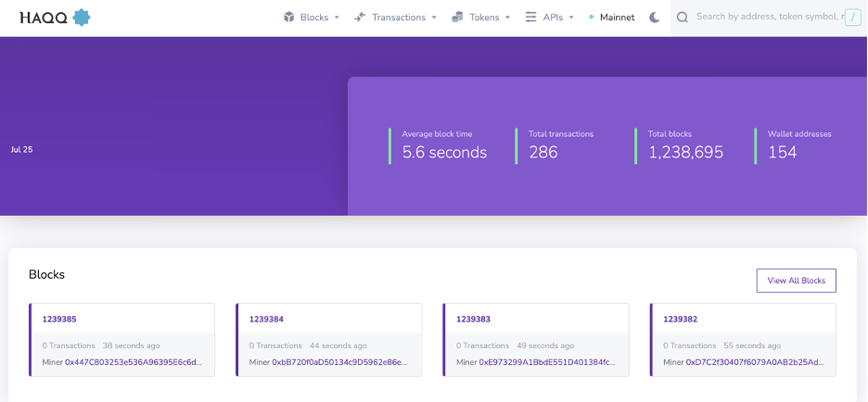Click '55 seconds ago' on block 1239382
The height and width of the screenshot is (402, 868).
[752, 345]
